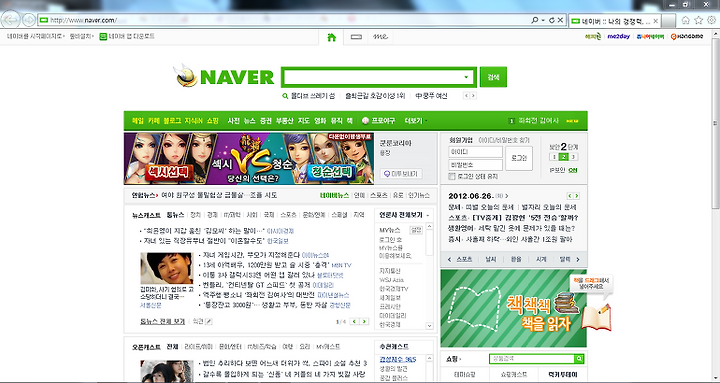Click the previous arrow beside 2012.06.26 panel
The image size is (720, 383).
[x=570, y=196]
